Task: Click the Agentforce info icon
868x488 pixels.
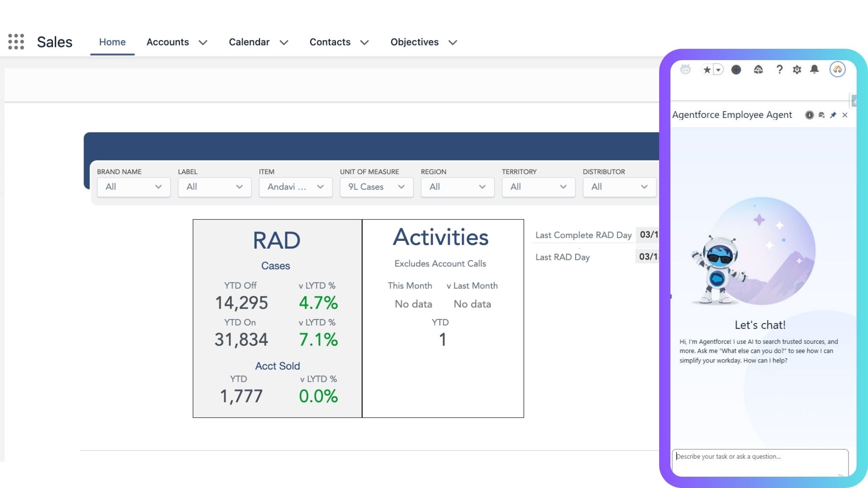Action: [809, 115]
